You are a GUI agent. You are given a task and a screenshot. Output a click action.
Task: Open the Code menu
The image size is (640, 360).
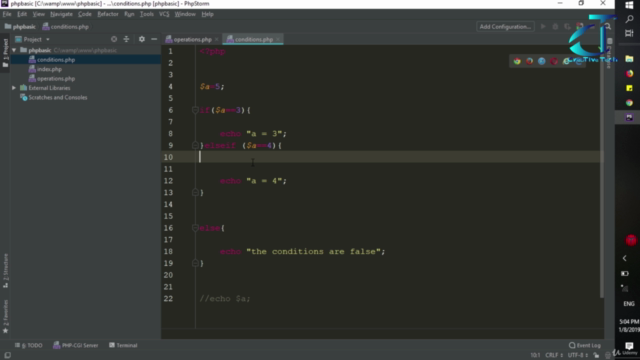pyautogui.click(x=84, y=14)
